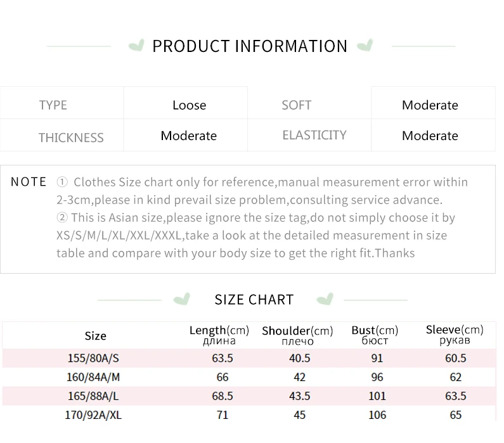The width and height of the screenshot is (504, 443).
Task: Click the PRODUCT INFORMATION heading
Action: (250, 46)
